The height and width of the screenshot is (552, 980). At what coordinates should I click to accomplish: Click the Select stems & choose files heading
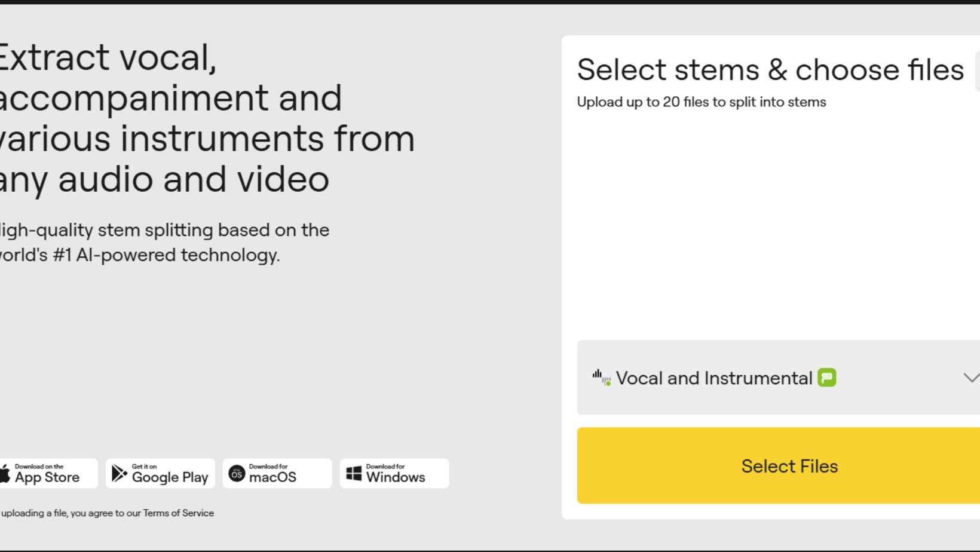(x=770, y=69)
